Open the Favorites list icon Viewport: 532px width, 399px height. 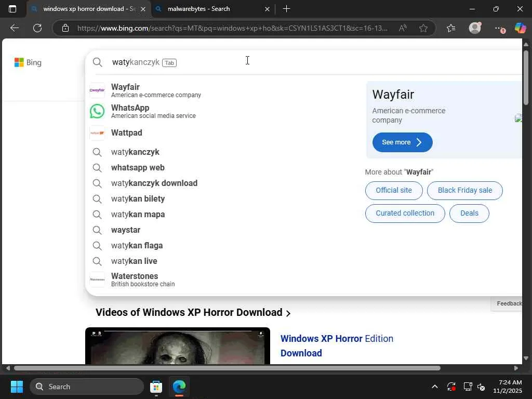coord(451,28)
